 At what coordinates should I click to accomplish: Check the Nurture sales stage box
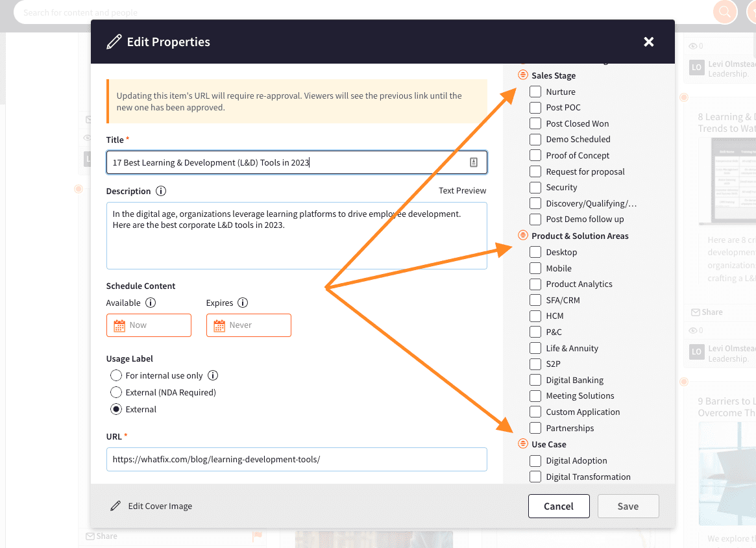(535, 92)
